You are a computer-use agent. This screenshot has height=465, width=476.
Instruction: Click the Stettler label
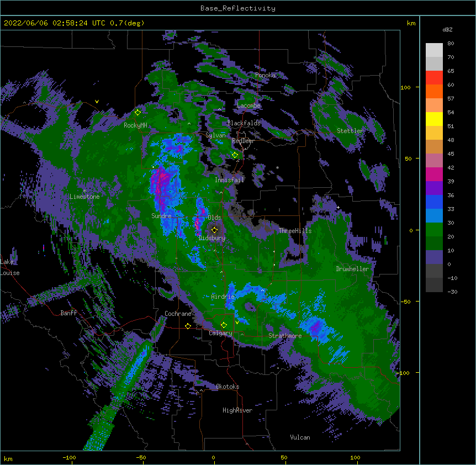coord(350,131)
